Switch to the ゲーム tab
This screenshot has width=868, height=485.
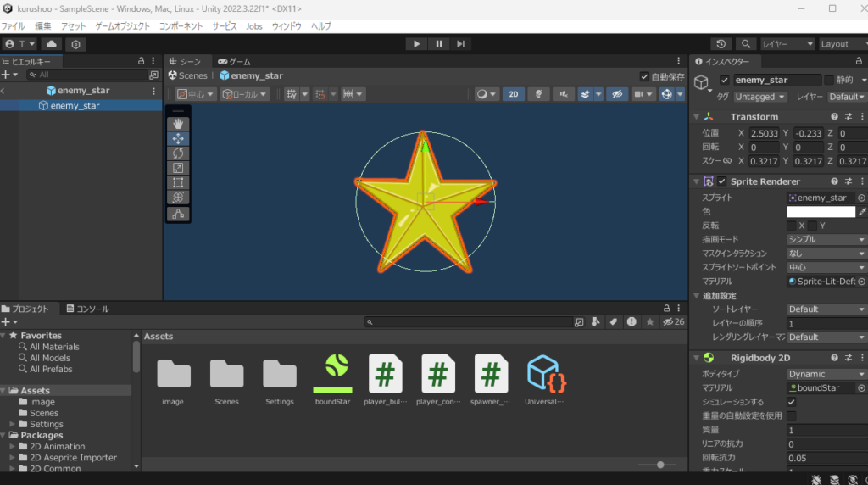click(x=234, y=61)
